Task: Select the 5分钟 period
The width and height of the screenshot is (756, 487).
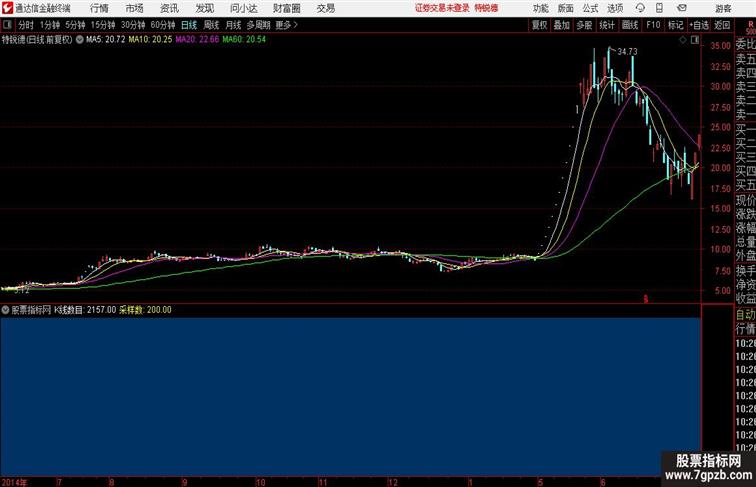Action: 75,25
